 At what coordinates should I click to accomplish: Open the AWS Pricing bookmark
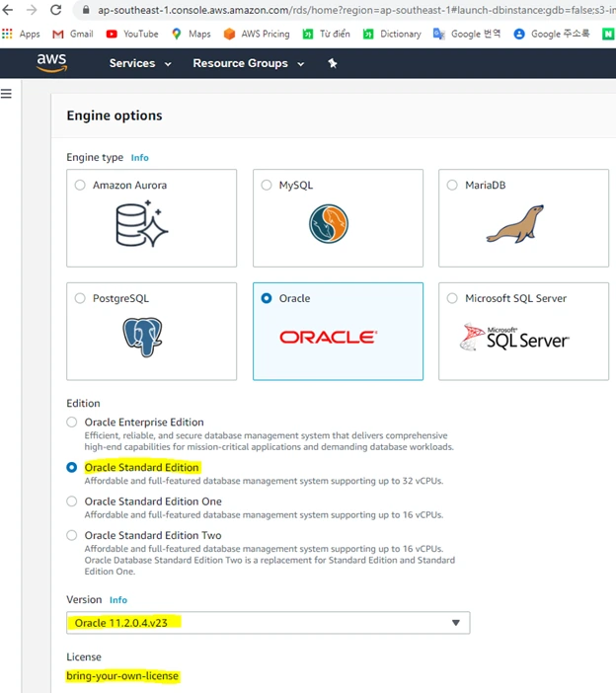(x=257, y=34)
